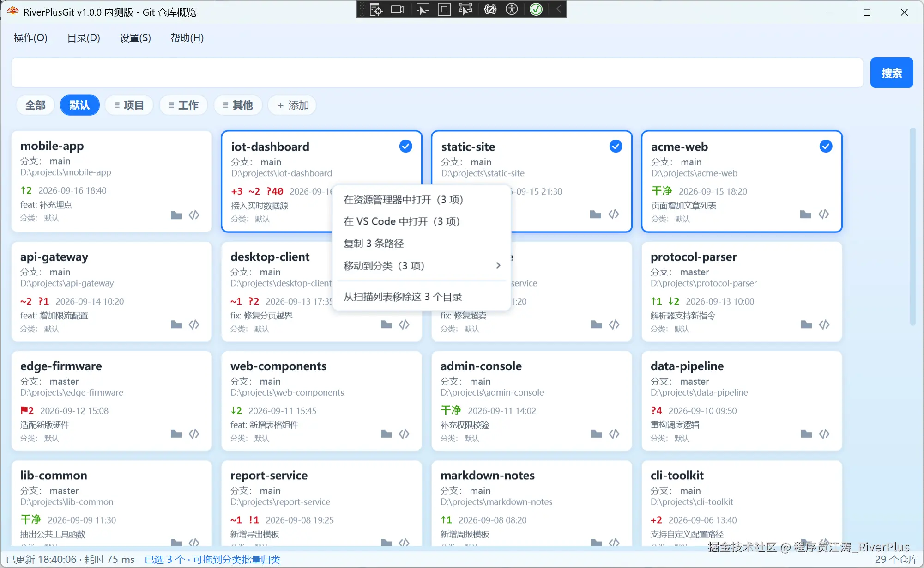Choose 在 VS Code 中打开 (3 项)
The width and height of the screenshot is (924, 568).
(422, 221)
